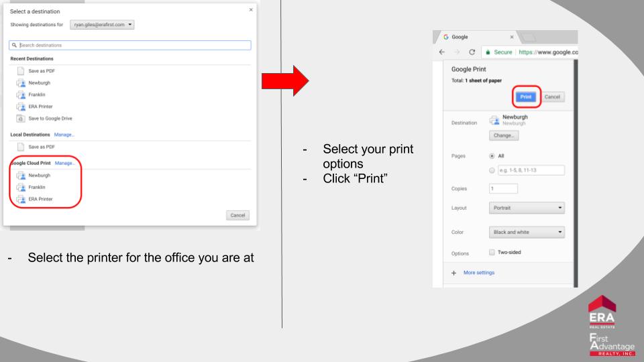Click the 'Total: 1 sheet of paper' text
This screenshot has height=362, width=644.
476,81
